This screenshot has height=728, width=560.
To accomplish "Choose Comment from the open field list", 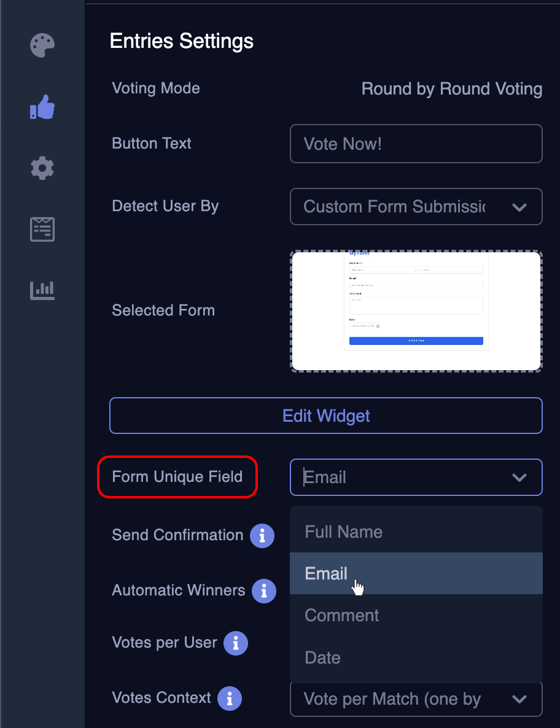I will 342,615.
